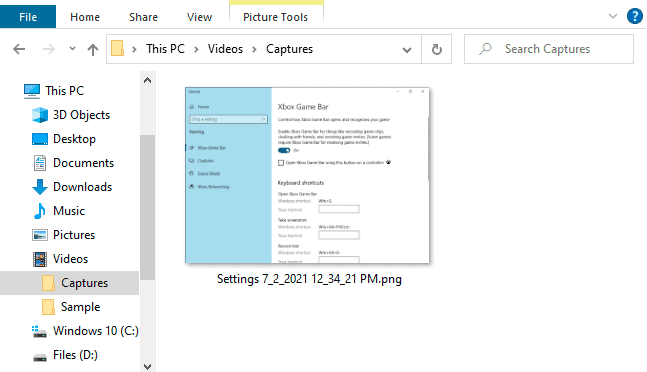This screenshot has height=372, width=647.
Task: Open Videos in the navigation pane
Action: (x=71, y=259)
